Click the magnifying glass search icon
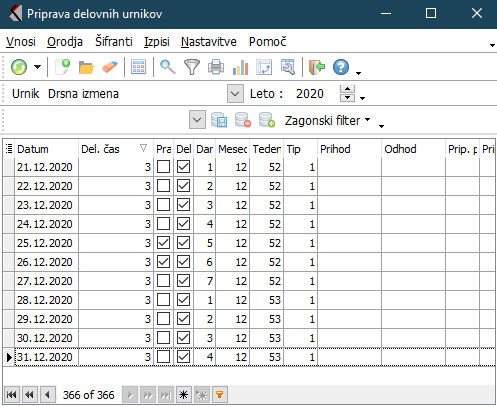497x407 pixels. click(x=168, y=67)
